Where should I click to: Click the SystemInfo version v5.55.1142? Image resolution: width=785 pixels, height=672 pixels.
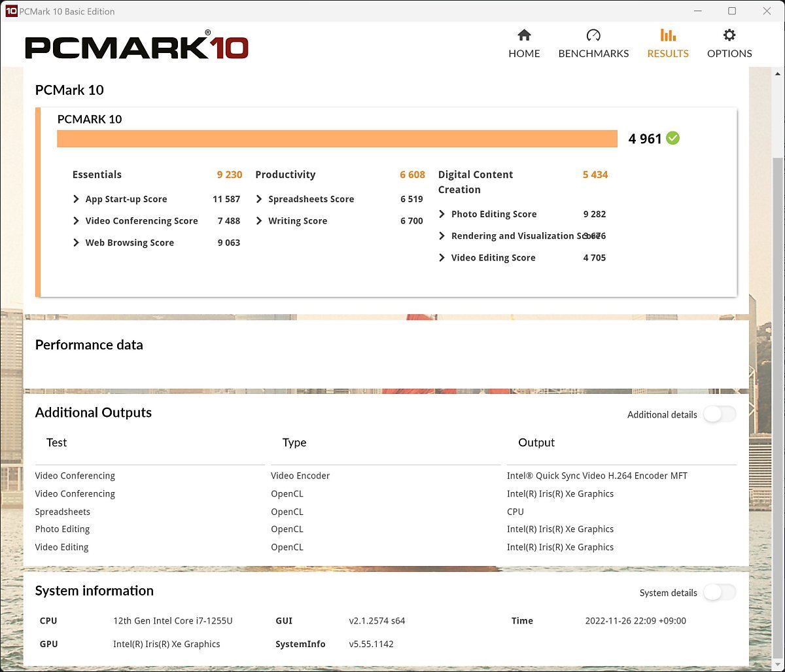pyautogui.click(x=372, y=644)
